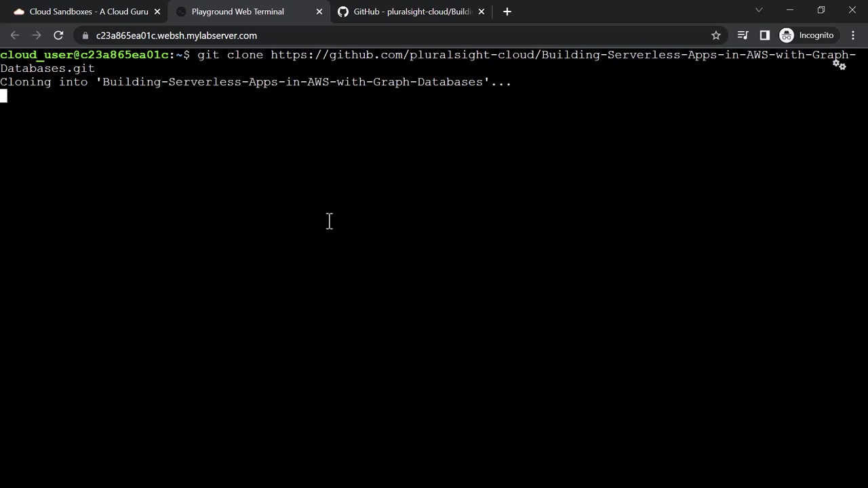
Task: Go forward to the next page
Action: (x=37, y=35)
